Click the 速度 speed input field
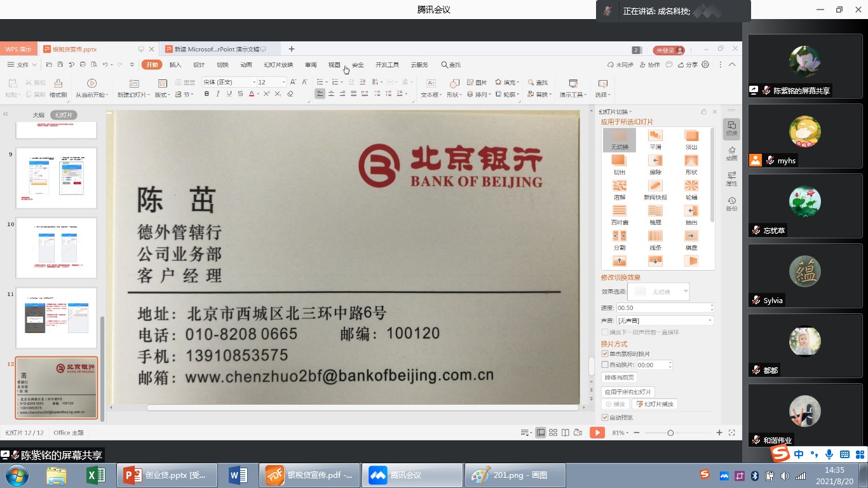 665,308
